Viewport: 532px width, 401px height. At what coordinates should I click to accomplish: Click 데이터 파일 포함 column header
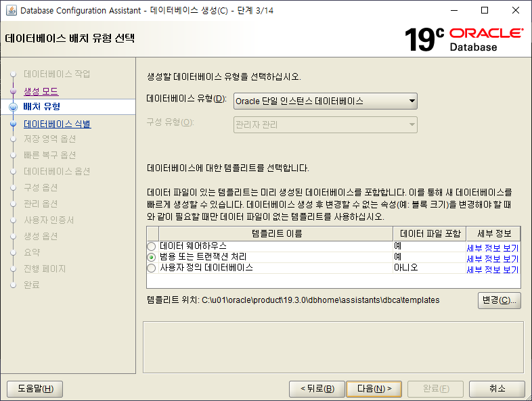(x=430, y=233)
